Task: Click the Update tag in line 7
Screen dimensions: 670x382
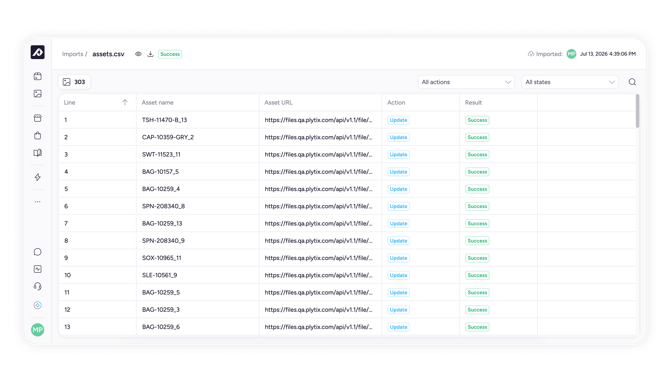Action: [398, 223]
